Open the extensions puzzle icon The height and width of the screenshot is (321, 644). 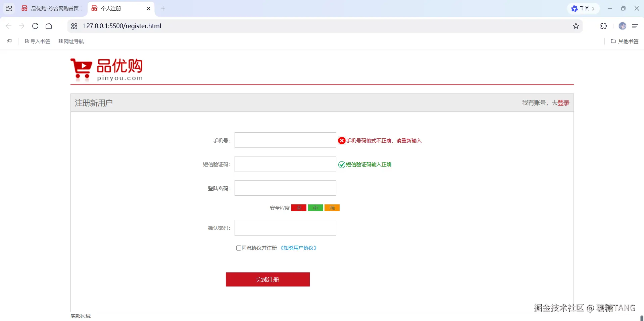point(603,26)
